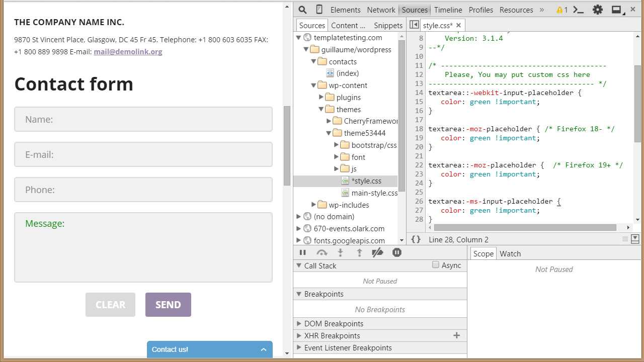
Task: Expand Event Listener Breakpoints section
Action: click(299, 348)
